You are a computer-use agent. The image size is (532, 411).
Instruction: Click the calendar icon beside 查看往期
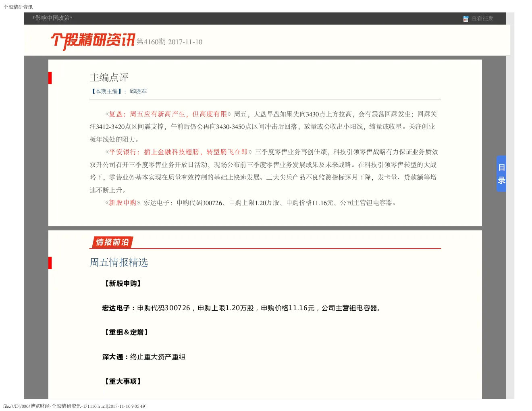pos(466,19)
